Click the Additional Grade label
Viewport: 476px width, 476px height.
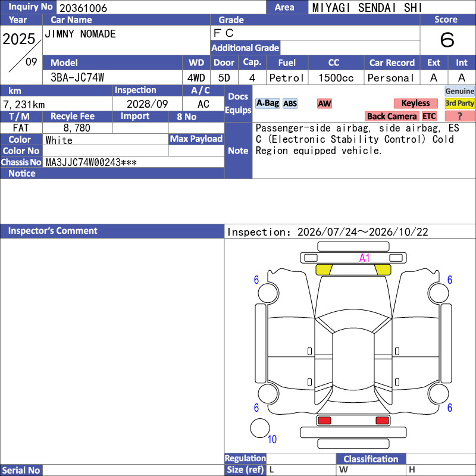point(245,48)
